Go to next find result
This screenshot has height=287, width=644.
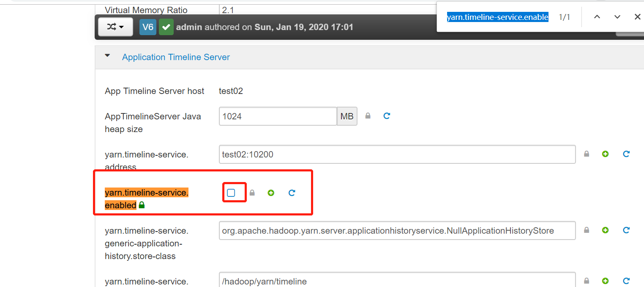click(617, 17)
